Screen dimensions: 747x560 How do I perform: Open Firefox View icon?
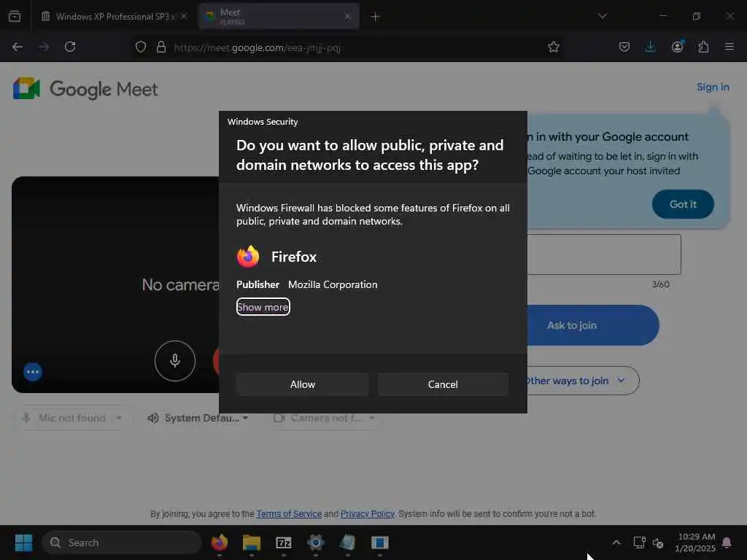[15, 16]
